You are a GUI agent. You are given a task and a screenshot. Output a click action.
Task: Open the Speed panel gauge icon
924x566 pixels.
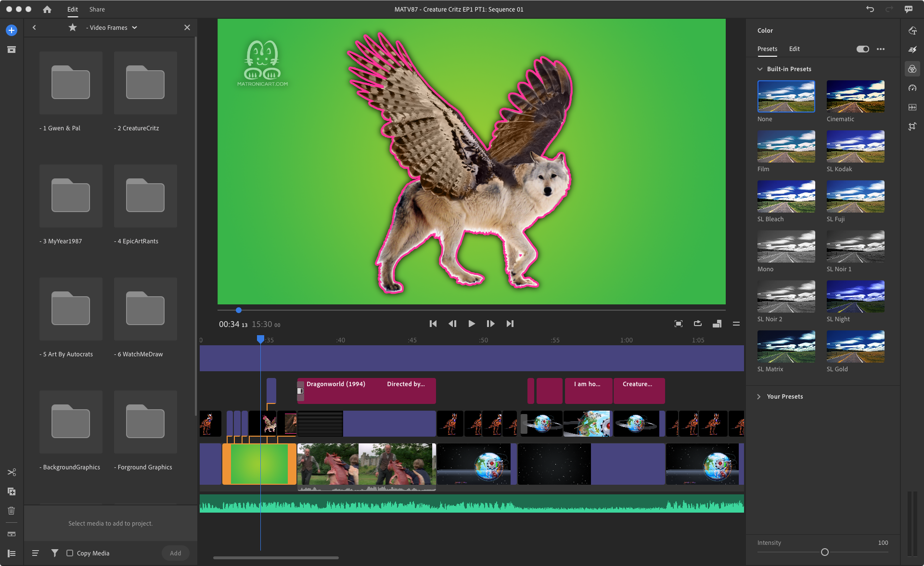912,88
